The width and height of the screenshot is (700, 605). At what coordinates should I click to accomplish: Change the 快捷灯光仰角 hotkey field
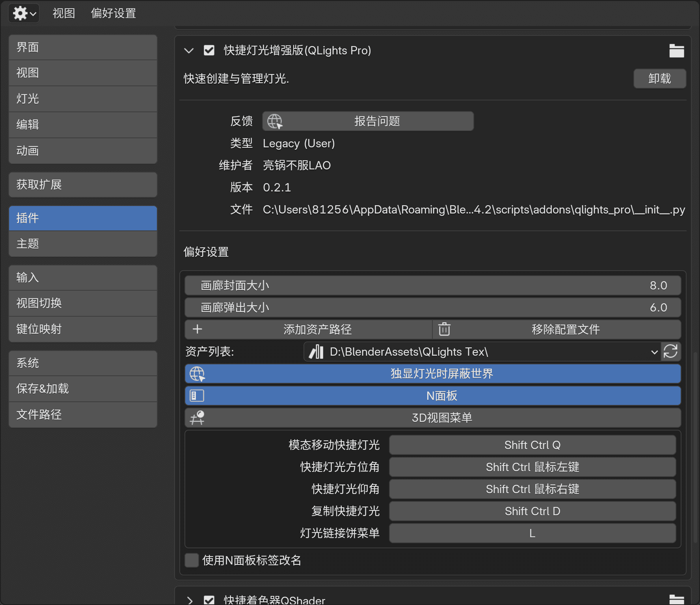pyautogui.click(x=532, y=489)
